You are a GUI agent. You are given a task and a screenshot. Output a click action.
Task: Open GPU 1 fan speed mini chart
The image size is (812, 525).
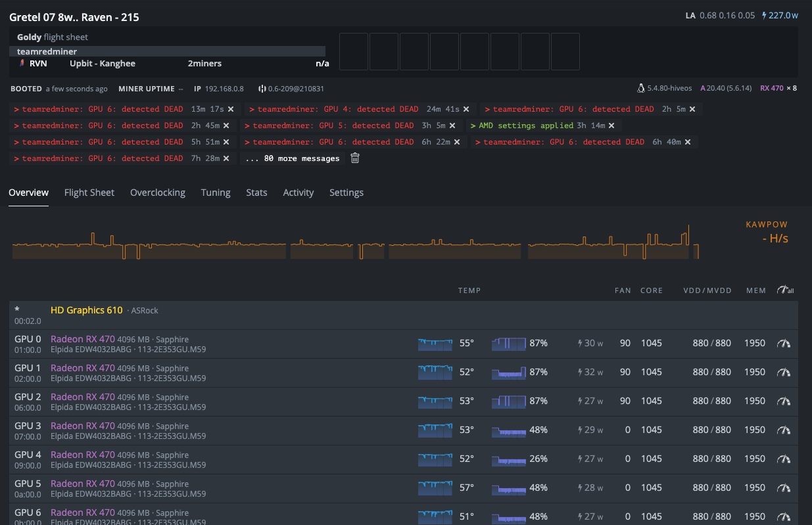click(509, 372)
